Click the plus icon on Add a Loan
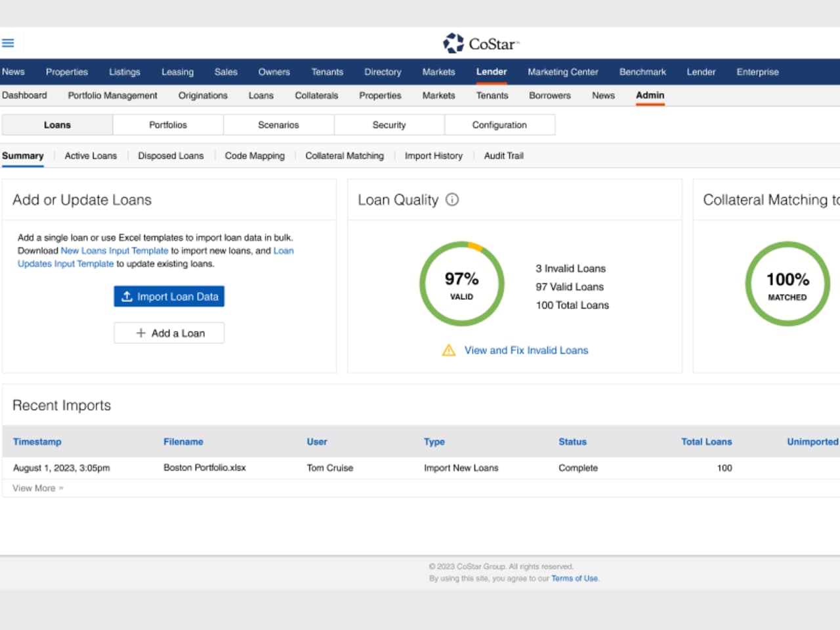 pyautogui.click(x=139, y=333)
